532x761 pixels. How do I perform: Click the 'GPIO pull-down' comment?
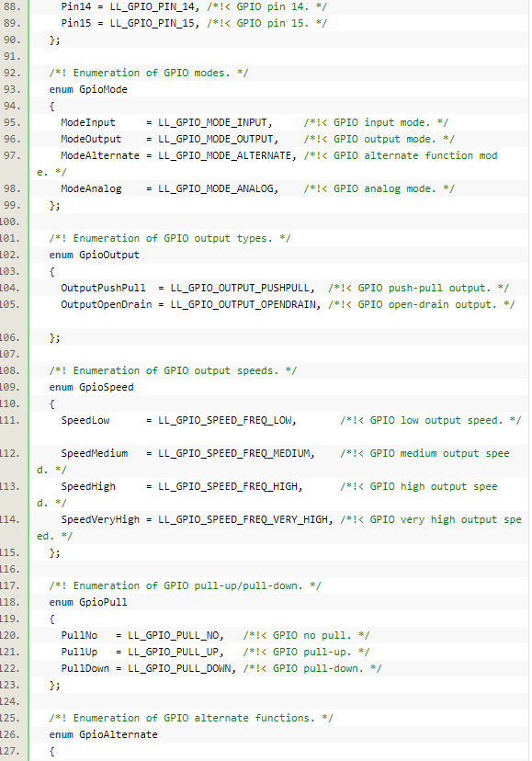point(312,668)
